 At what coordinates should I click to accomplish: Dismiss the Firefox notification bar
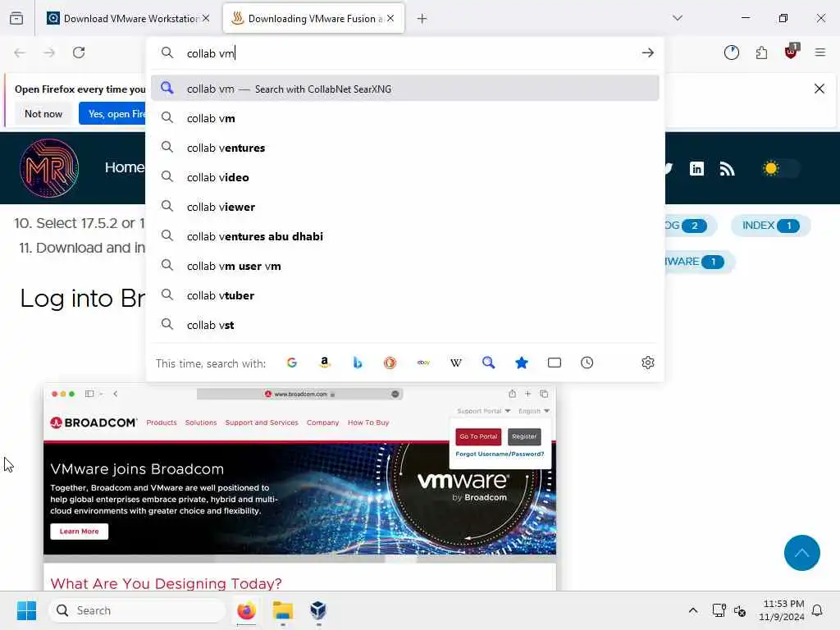[819, 89]
